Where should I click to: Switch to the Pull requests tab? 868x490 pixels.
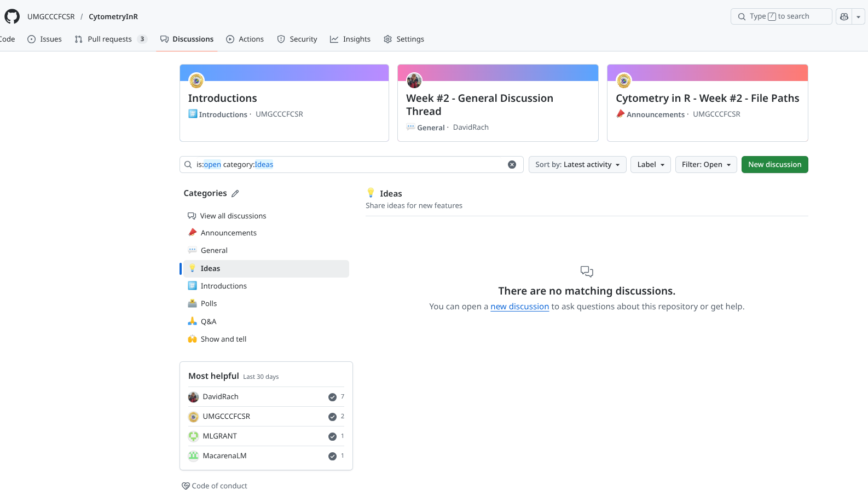109,39
